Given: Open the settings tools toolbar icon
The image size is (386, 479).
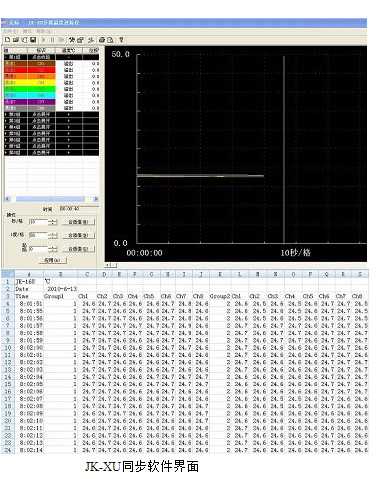Looking at the screenshot, I should (x=72, y=40).
